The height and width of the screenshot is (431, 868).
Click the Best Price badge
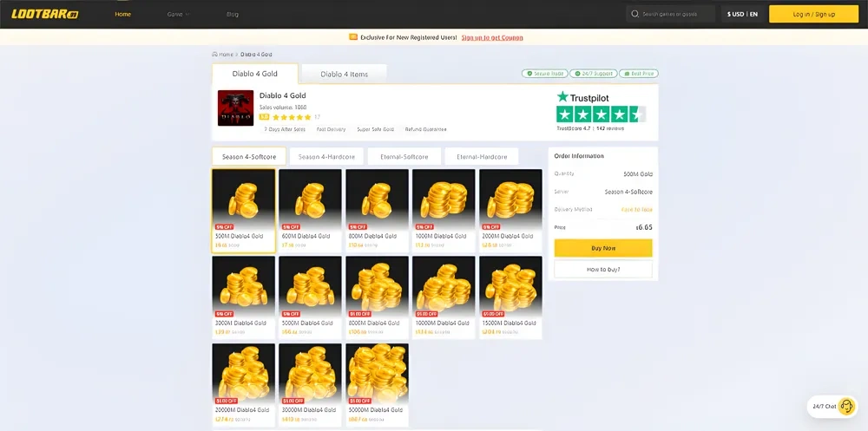(639, 74)
